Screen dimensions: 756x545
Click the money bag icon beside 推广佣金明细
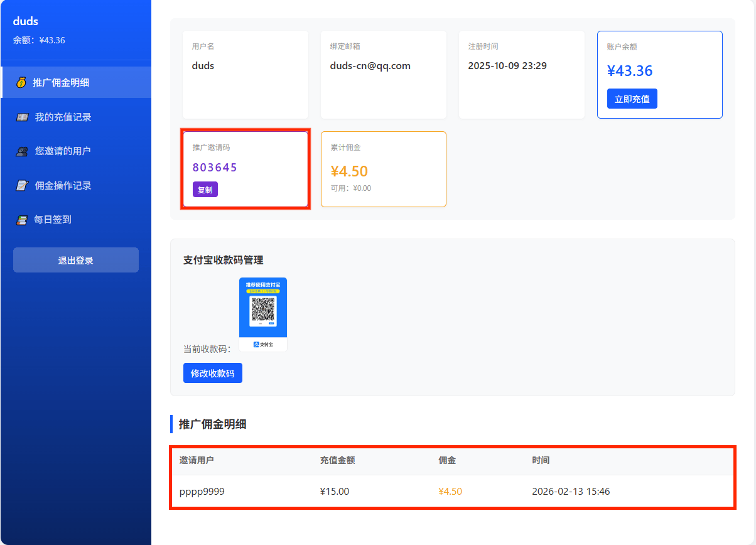[x=21, y=82]
